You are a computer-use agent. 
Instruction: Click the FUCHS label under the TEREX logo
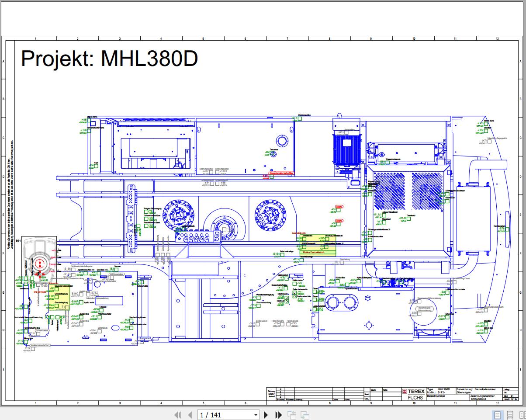point(415,398)
